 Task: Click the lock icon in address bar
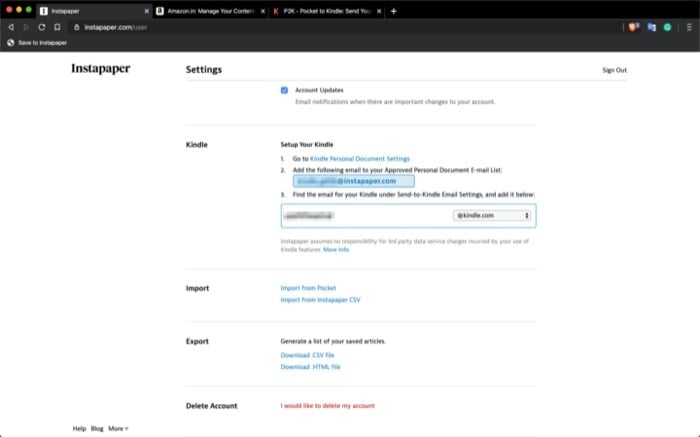coord(76,27)
